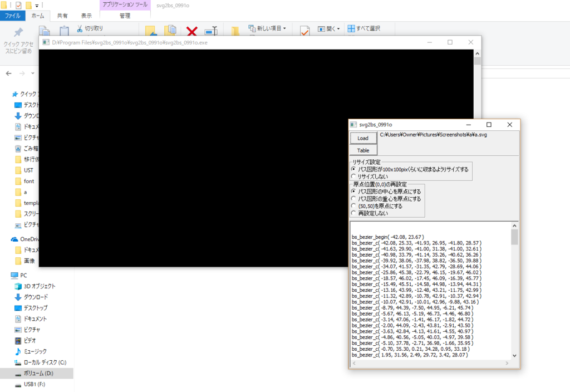The image size is (570, 392).
Task: Click the rename icon in Explorer ribbon
Action: pyautogui.click(x=211, y=31)
